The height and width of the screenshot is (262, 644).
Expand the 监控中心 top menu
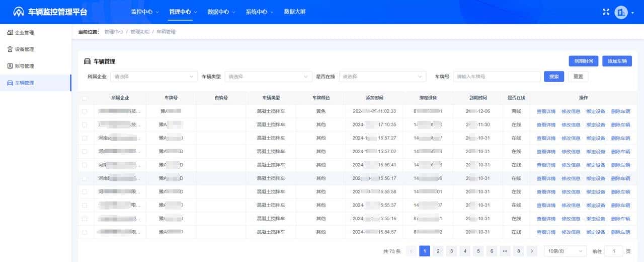(144, 12)
